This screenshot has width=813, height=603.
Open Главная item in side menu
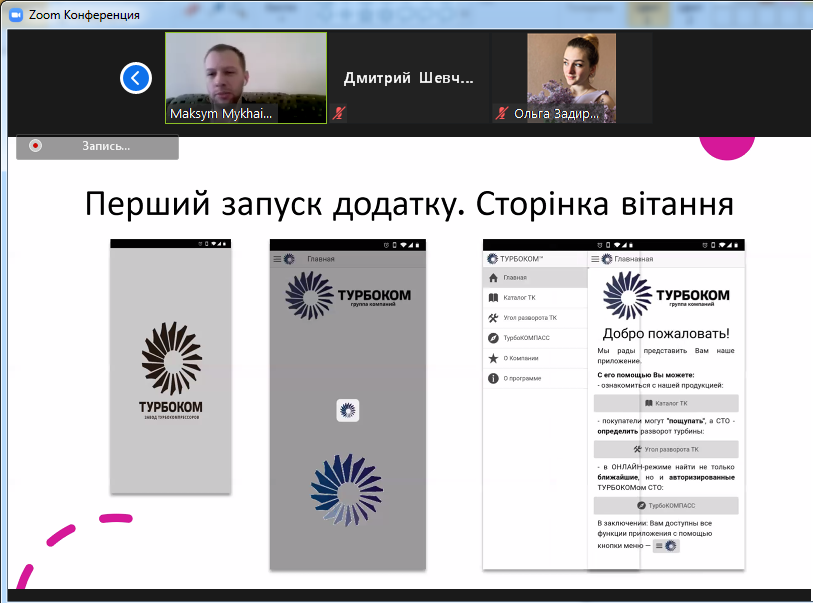(x=535, y=278)
